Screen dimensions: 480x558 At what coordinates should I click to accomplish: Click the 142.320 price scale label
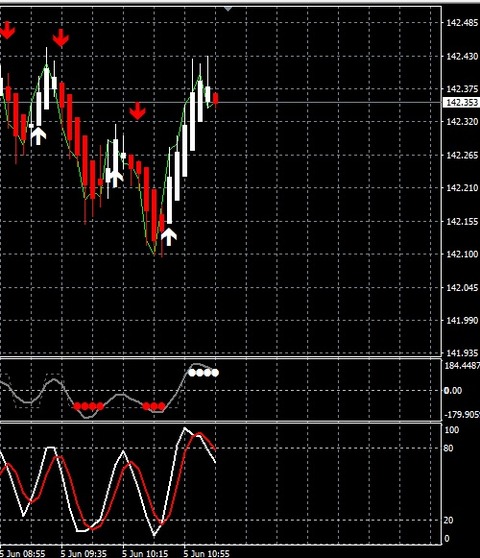(462, 122)
